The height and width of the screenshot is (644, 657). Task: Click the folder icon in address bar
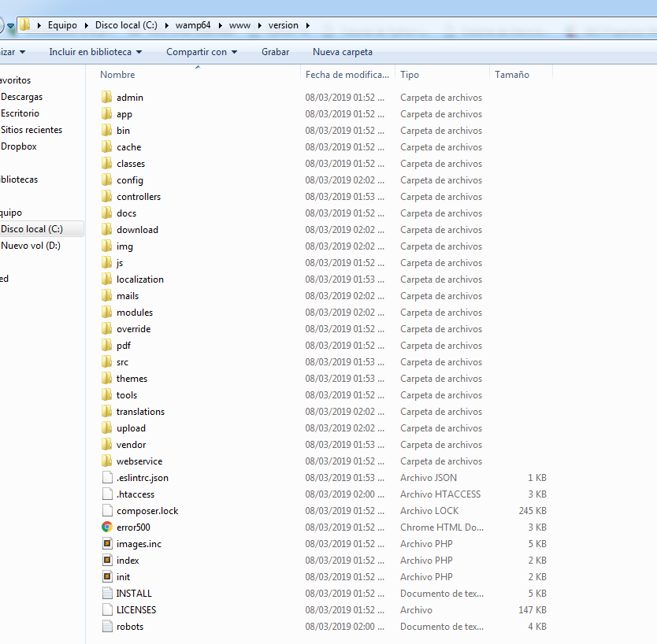point(25,25)
